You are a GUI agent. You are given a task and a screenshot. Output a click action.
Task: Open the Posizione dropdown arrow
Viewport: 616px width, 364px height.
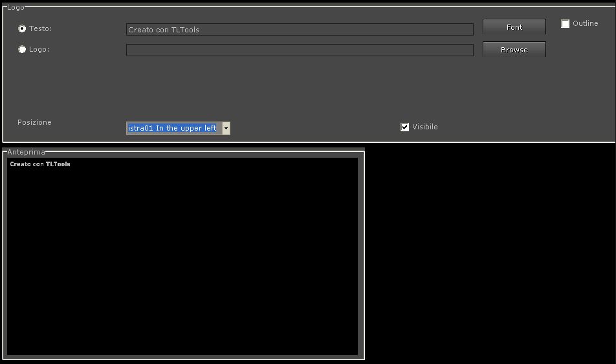(226, 128)
